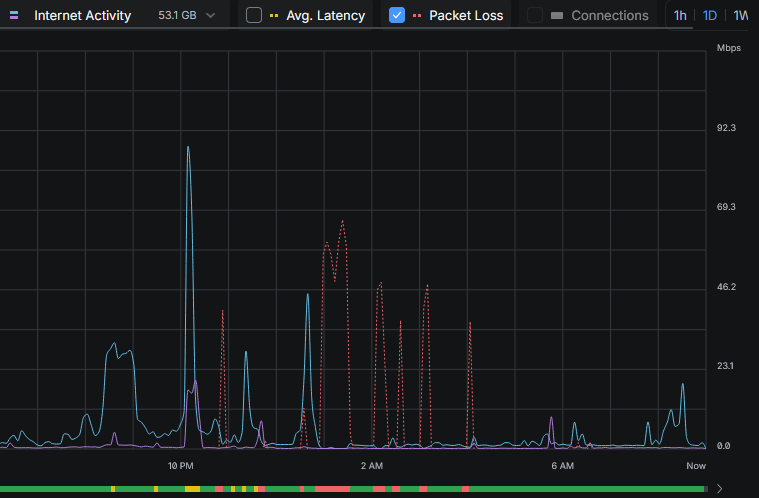Click the 92.3 axis value
The width and height of the screenshot is (759, 498).
click(x=726, y=128)
